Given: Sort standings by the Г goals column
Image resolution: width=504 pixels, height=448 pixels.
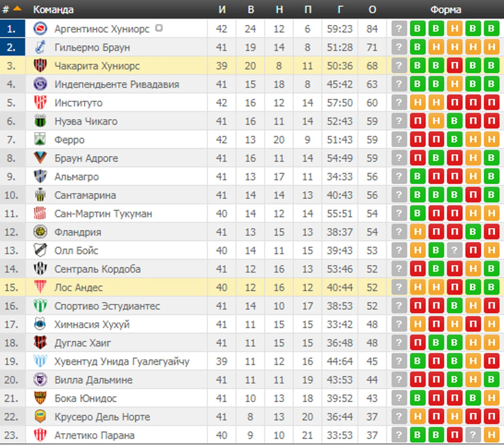Looking at the screenshot, I should (x=340, y=9).
